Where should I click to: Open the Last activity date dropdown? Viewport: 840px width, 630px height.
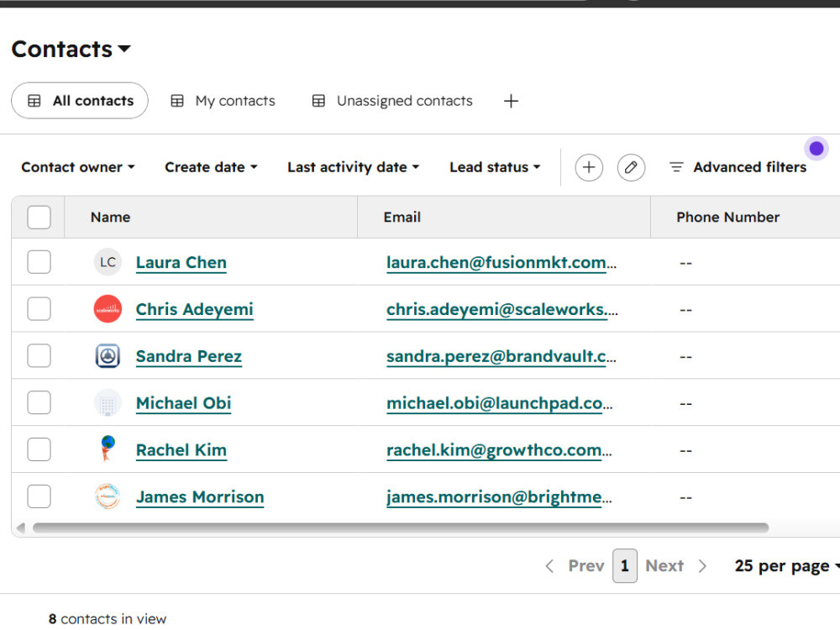tap(353, 167)
